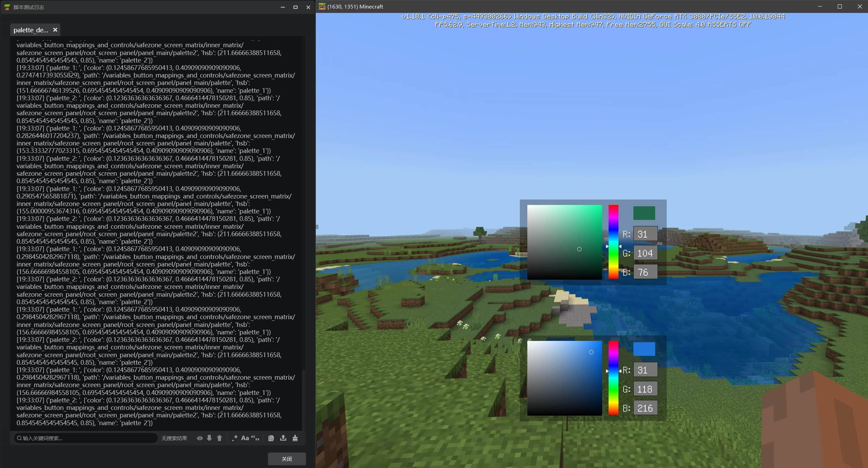Maximize the Minecraft window

[839, 6]
